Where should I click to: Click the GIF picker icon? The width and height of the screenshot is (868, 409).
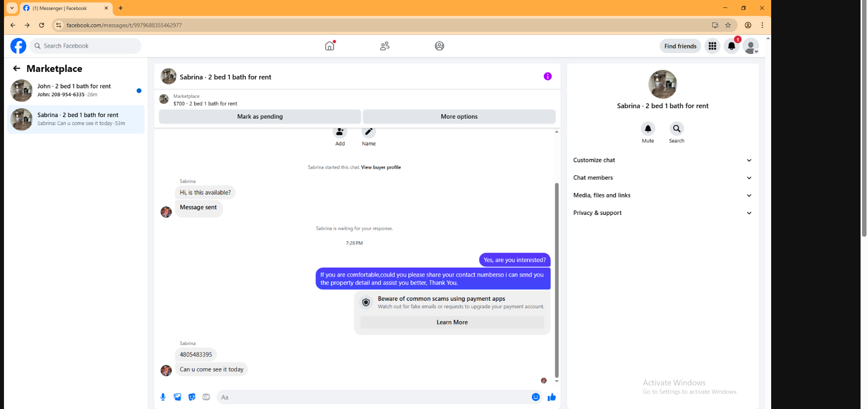tap(206, 397)
